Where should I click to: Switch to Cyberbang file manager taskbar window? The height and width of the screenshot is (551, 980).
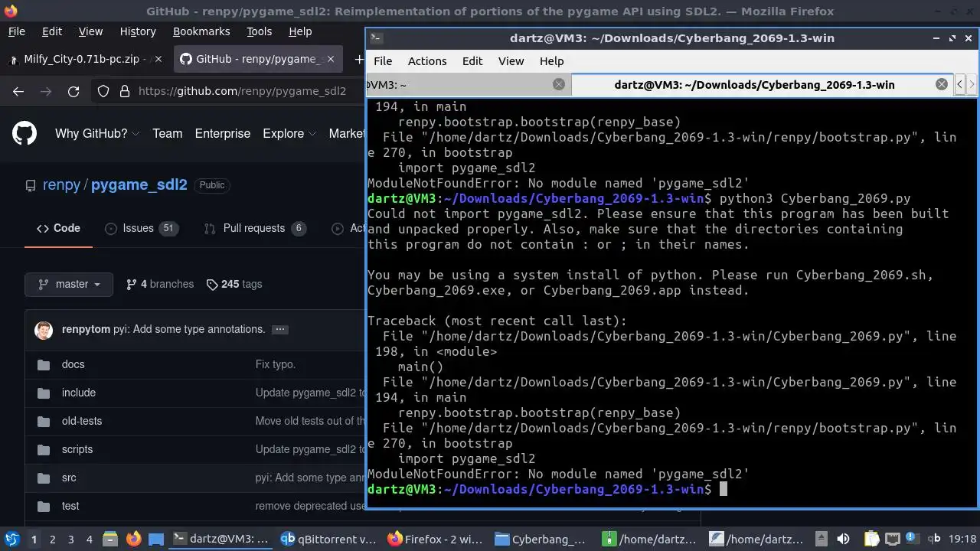click(541, 539)
